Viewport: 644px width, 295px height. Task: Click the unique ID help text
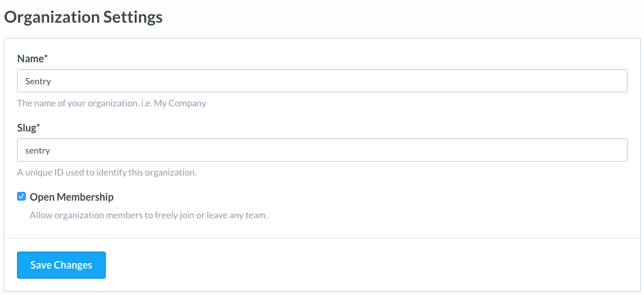point(107,172)
